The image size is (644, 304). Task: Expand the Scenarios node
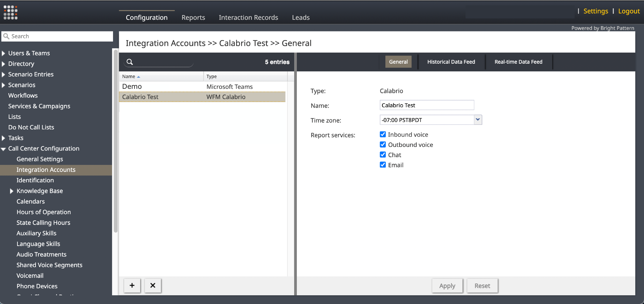pos(3,85)
